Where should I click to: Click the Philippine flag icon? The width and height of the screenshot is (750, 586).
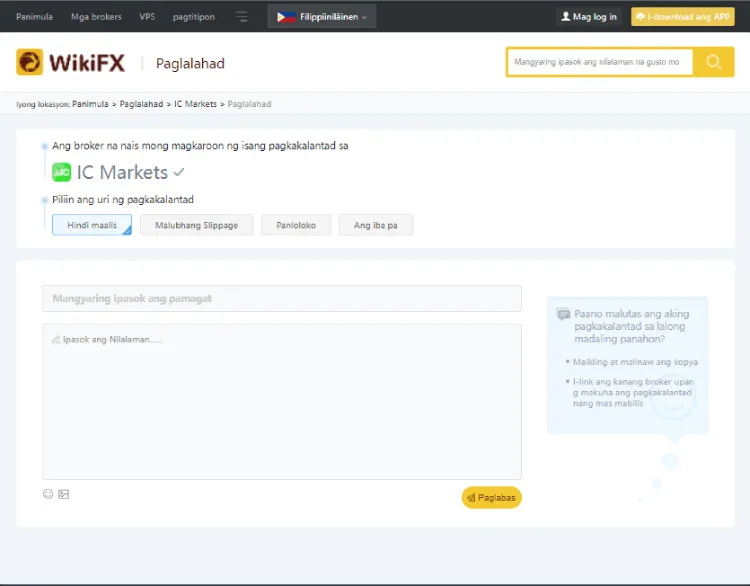point(287,17)
